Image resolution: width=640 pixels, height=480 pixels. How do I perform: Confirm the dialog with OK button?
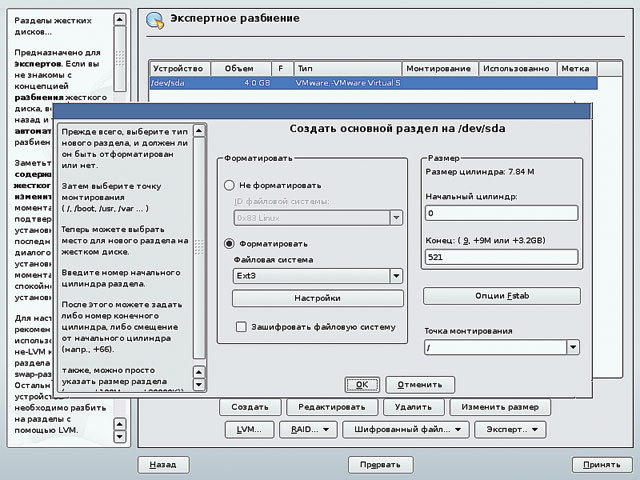point(362,384)
